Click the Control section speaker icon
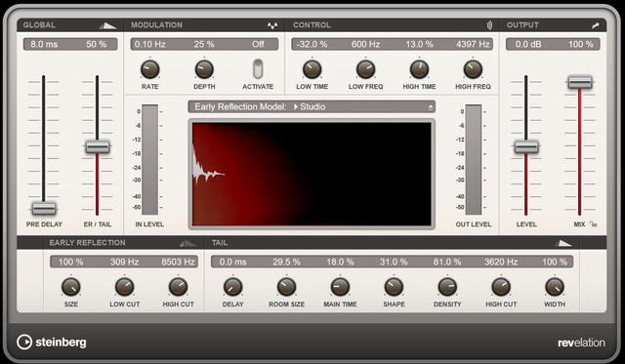 pyautogui.click(x=489, y=25)
